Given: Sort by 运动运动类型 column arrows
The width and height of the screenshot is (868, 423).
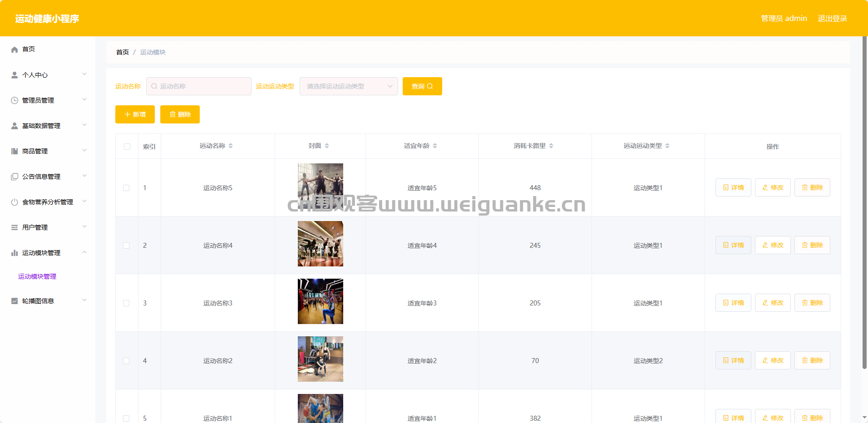Looking at the screenshot, I should coord(667,146).
